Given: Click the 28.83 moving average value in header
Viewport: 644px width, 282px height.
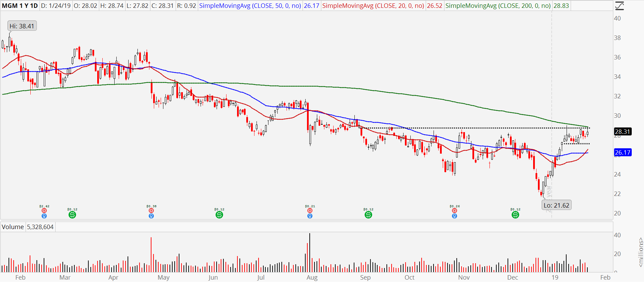Looking at the screenshot, I should point(561,6).
